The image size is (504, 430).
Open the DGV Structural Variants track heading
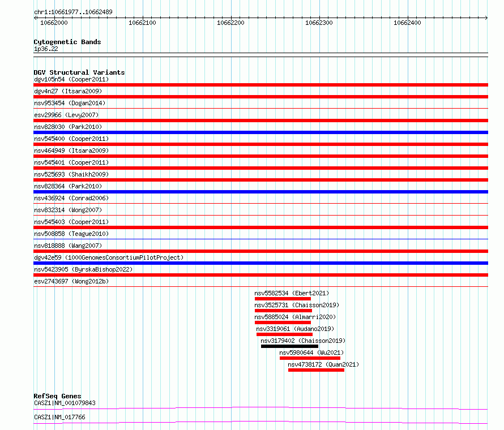tap(79, 72)
